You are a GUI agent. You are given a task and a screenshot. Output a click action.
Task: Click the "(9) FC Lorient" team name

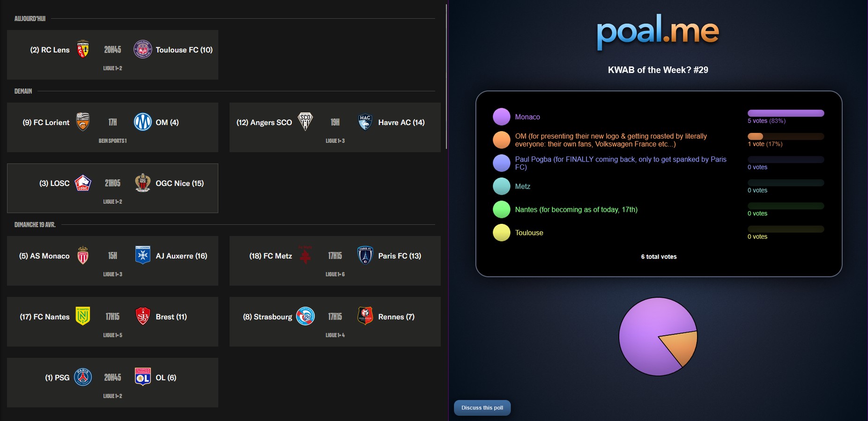click(46, 122)
